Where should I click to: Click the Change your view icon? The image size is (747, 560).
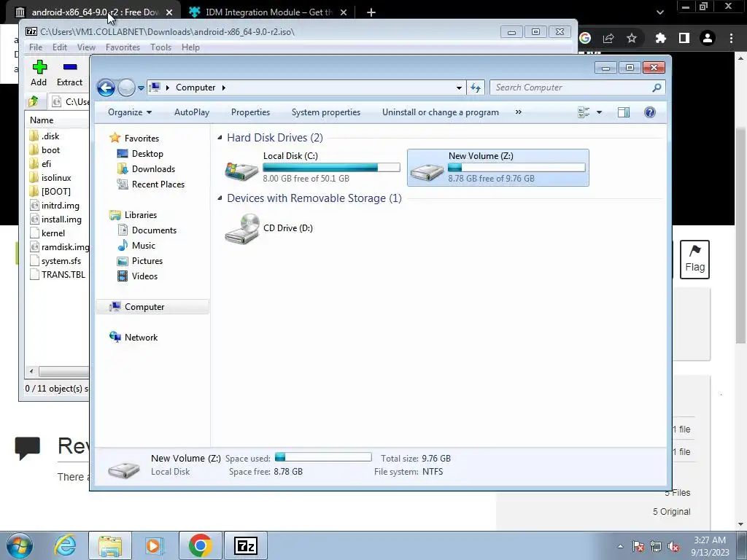click(584, 112)
